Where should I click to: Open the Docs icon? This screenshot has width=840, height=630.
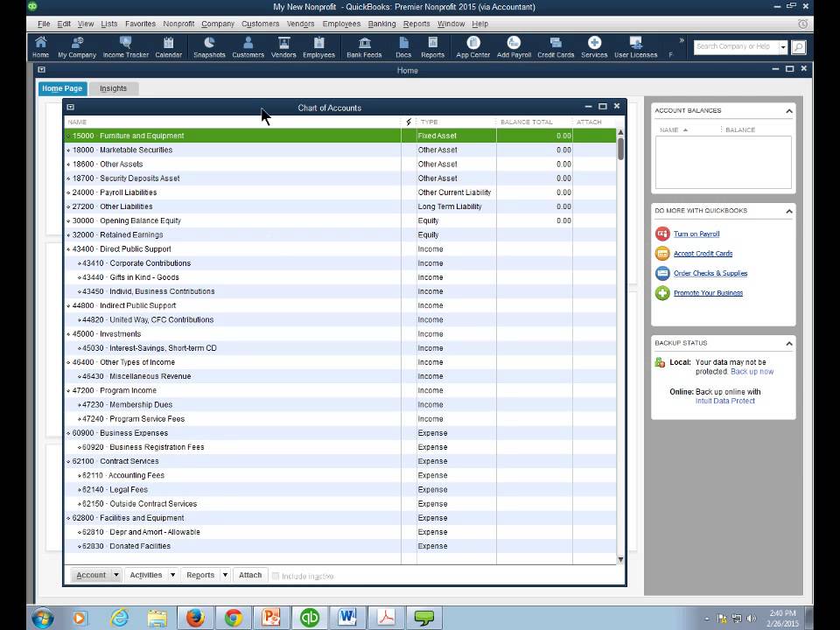[403, 47]
